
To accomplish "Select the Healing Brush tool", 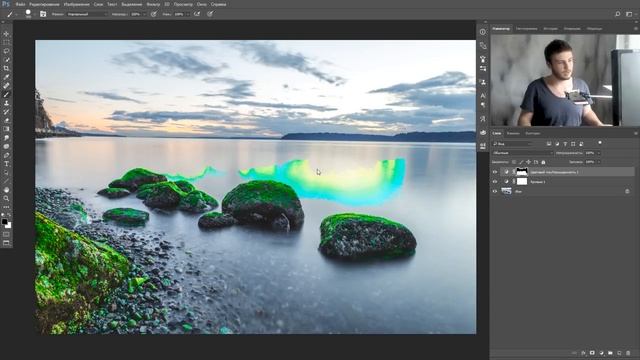I will (x=6, y=86).
